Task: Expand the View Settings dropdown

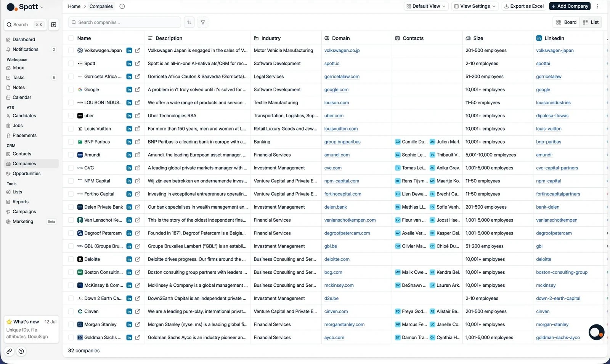Action: [475, 6]
